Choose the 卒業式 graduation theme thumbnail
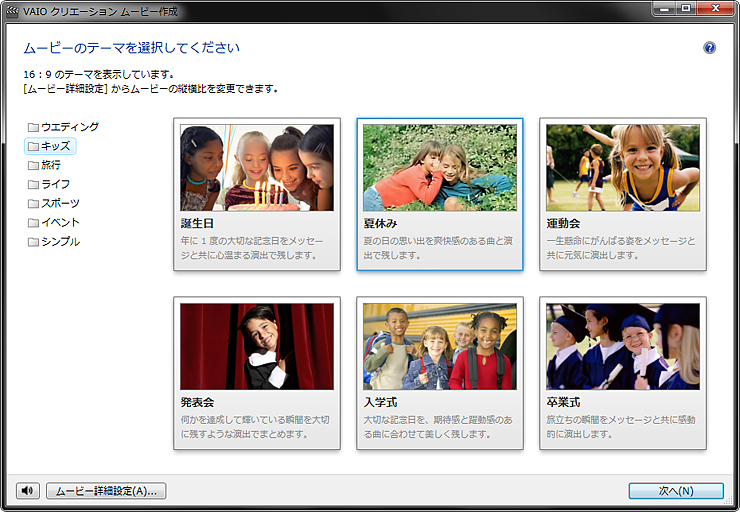Image resolution: width=740 pixels, height=512 pixels. point(622,346)
